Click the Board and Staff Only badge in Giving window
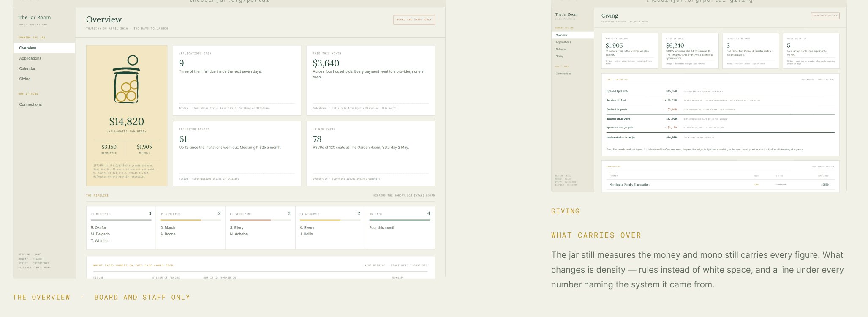This screenshot has width=868, height=317. [x=825, y=16]
